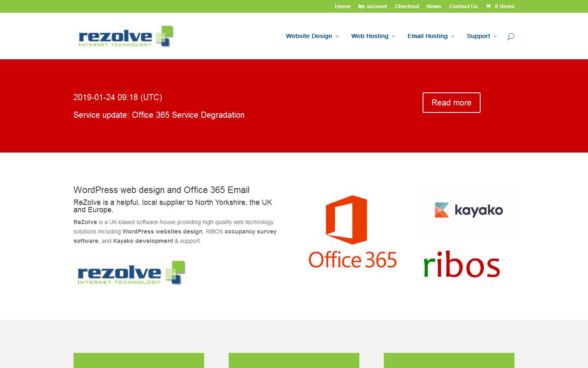Open the Support dropdown menu
The height and width of the screenshot is (368, 588).
coord(479,36)
